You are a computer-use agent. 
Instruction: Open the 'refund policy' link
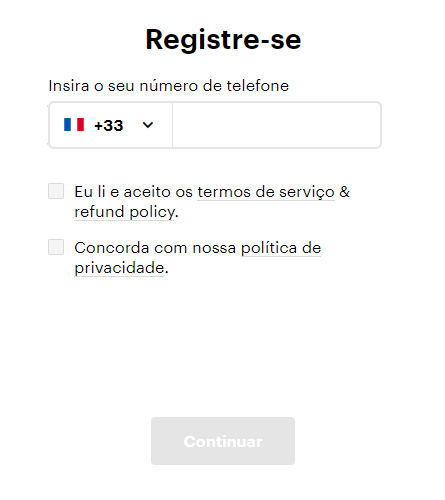click(x=124, y=212)
